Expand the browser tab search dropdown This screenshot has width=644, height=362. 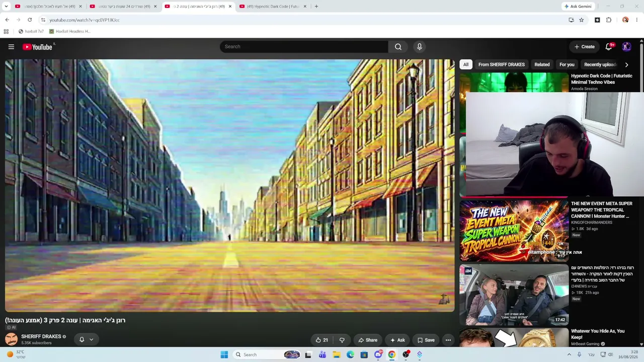tap(6, 7)
